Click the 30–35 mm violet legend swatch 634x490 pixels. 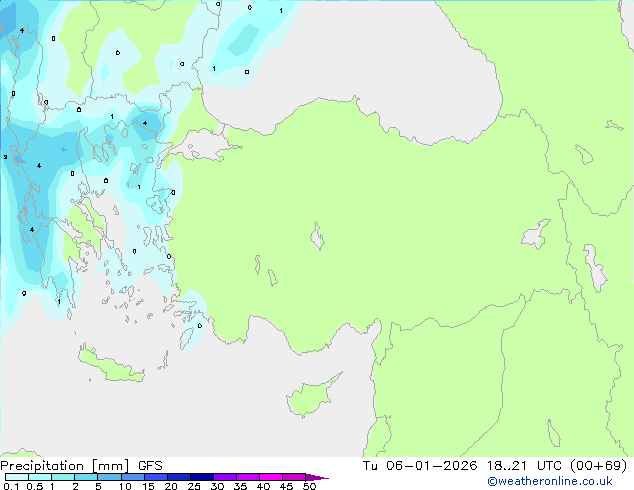coord(224,477)
